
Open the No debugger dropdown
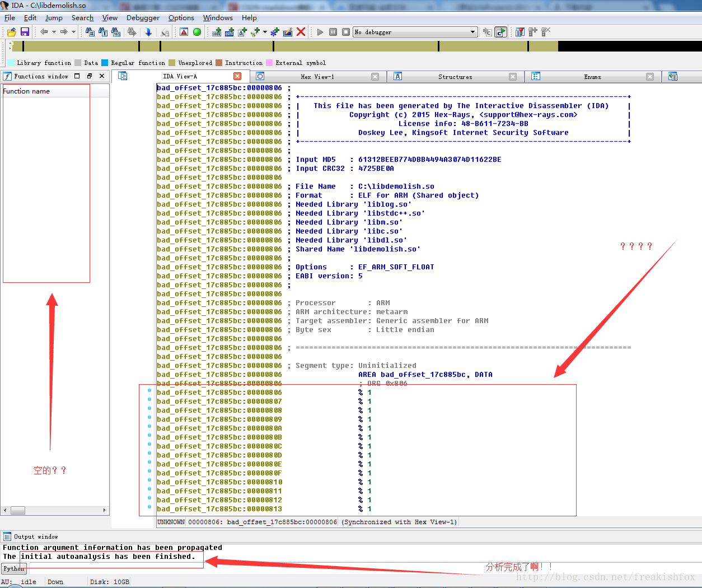click(x=472, y=32)
